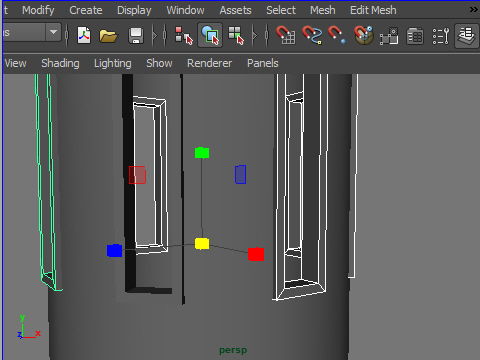Toggle snap to curves magnet icon
Image resolution: width=480 pixels, height=360 pixels.
pyautogui.click(x=312, y=35)
